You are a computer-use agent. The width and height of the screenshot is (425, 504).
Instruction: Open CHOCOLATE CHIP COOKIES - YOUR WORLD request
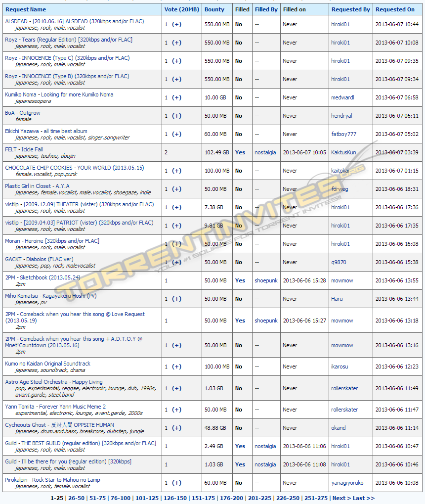pyautogui.click(x=75, y=168)
